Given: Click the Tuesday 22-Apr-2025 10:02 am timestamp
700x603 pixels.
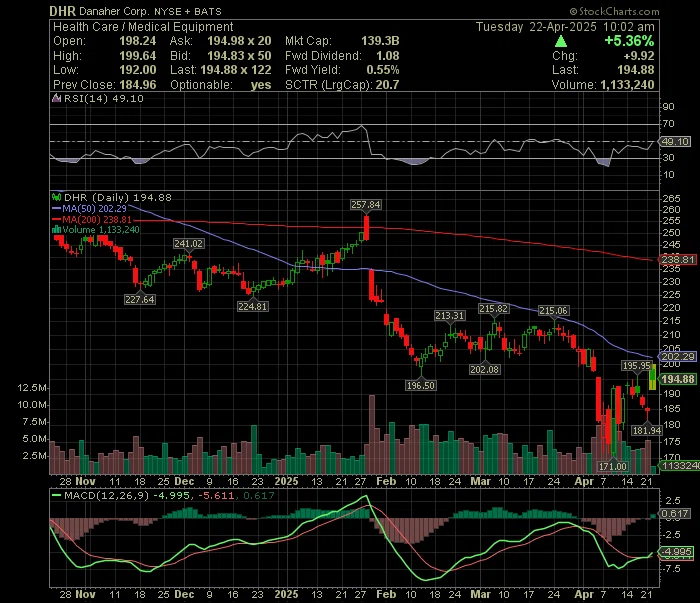Looking at the screenshot, I should pyautogui.click(x=565, y=27).
